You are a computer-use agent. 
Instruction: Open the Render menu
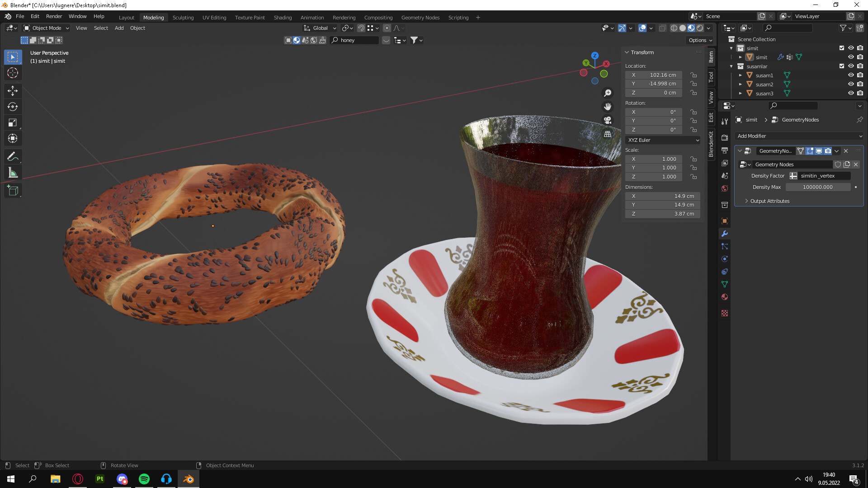(x=54, y=16)
